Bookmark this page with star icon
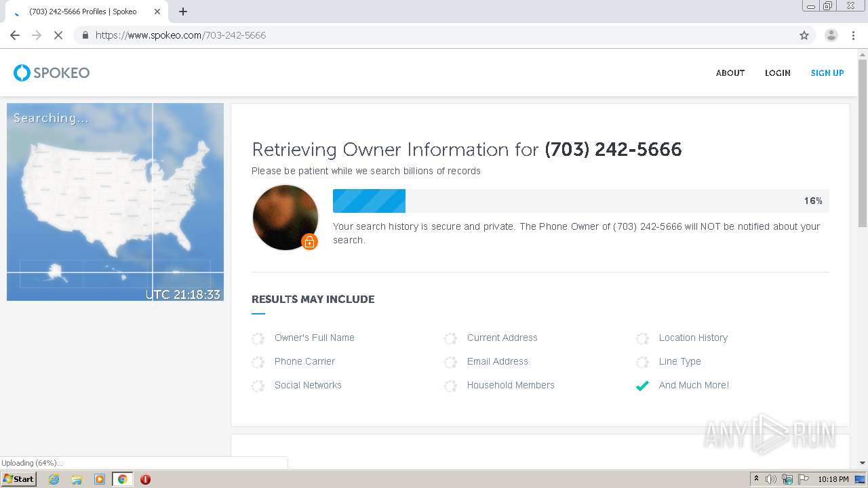The image size is (868, 488). [x=804, y=35]
